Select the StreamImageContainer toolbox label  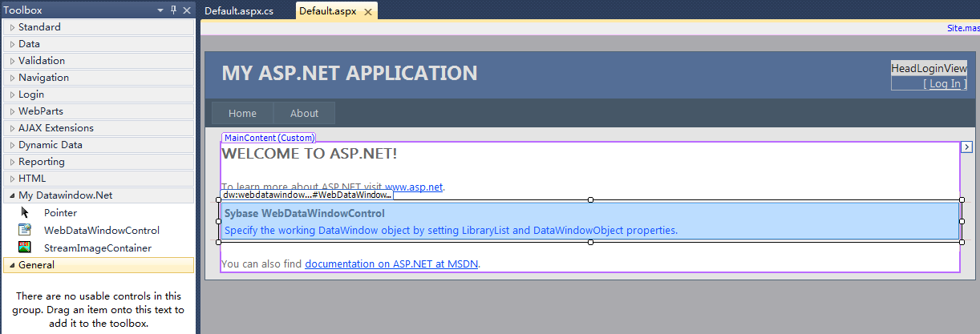click(98, 248)
